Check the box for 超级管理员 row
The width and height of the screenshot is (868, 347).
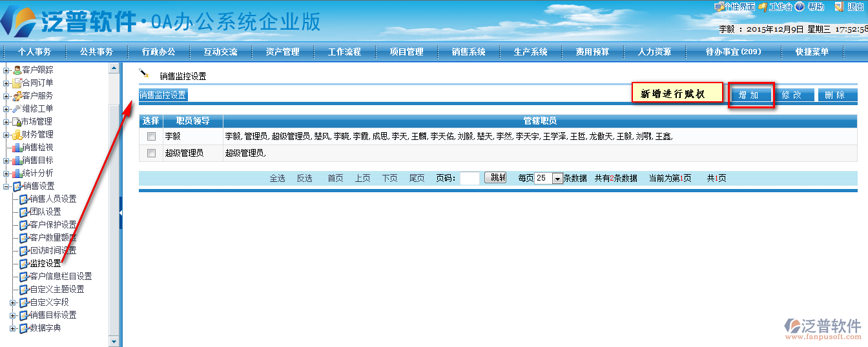click(x=151, y=154)
